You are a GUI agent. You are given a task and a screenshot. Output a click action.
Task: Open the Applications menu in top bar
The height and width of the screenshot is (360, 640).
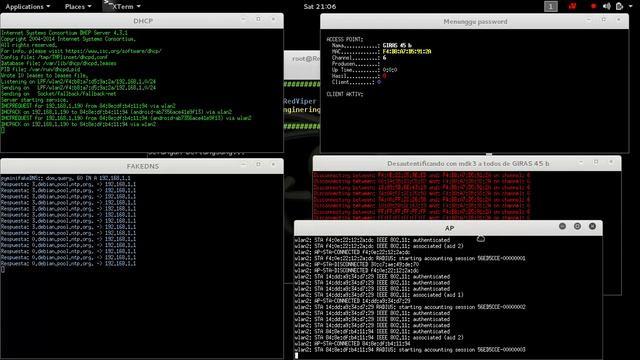point(27,7)
